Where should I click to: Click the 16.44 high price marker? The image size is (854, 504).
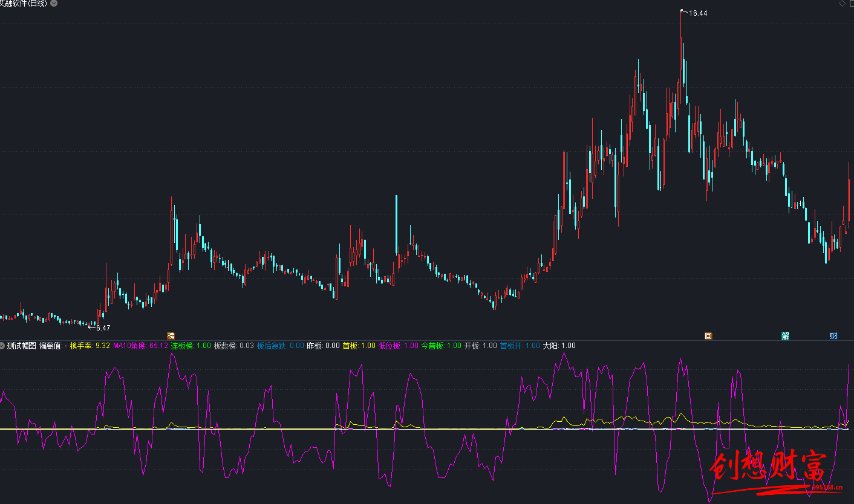pyautogui.click(x=697, y=13)
